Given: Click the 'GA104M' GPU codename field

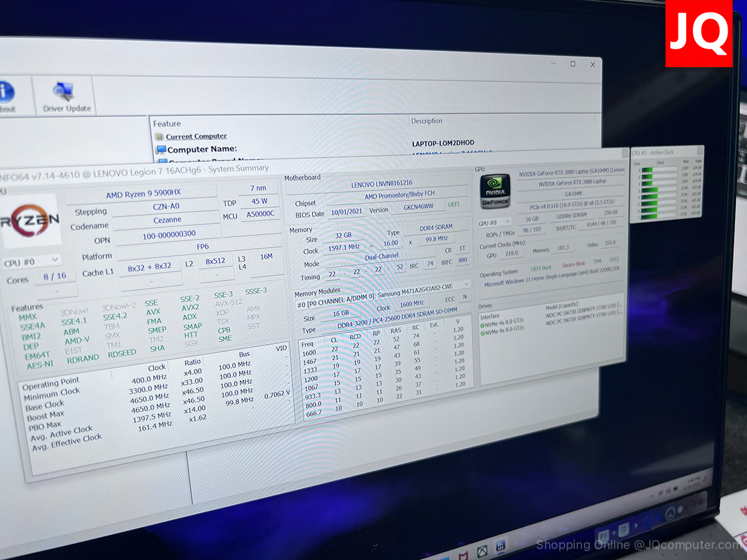Looking at the screenshot, I should click(x=571, y=194).
